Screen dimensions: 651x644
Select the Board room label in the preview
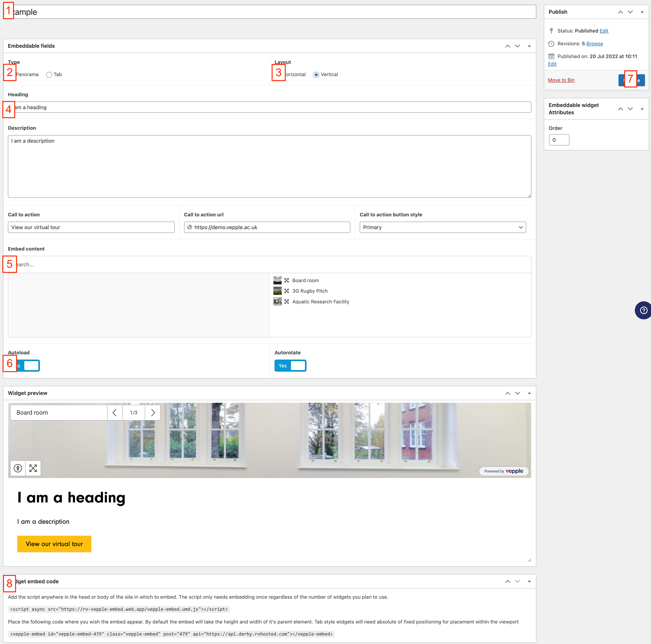click(x=32, y=412)
